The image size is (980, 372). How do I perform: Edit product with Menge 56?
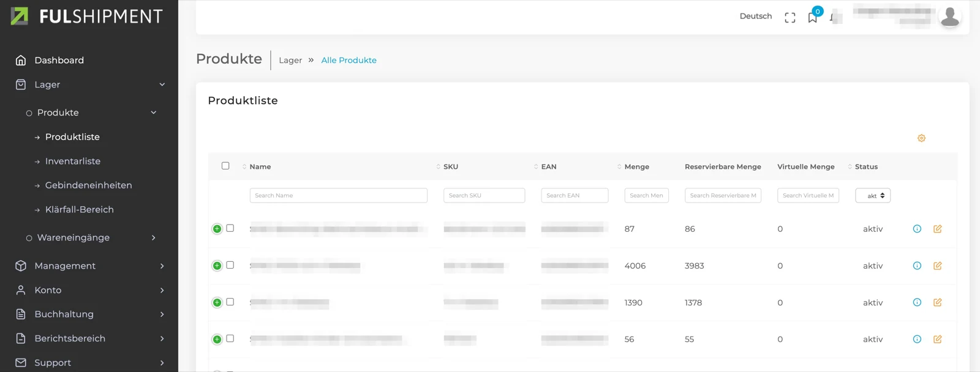[938, 339]
